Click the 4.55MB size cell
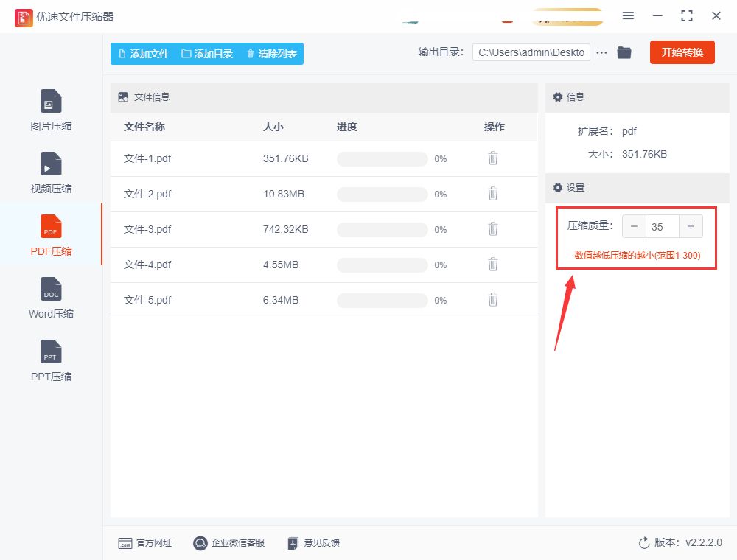 click(x=281, y=265)
